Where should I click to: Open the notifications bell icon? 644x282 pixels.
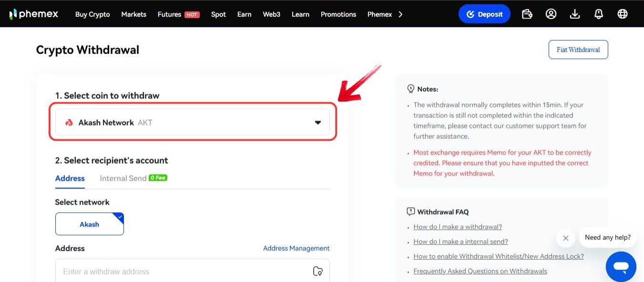[599, 14]
